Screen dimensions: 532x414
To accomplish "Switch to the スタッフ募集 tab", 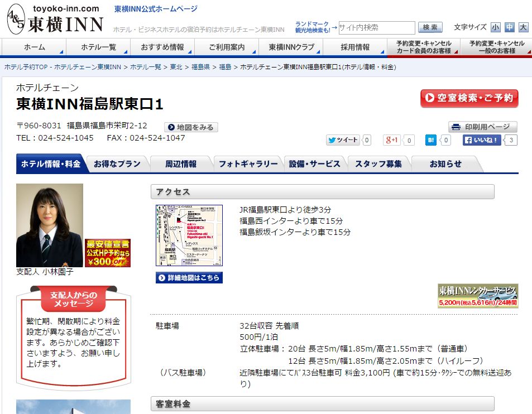I will (x=378, y=164).
